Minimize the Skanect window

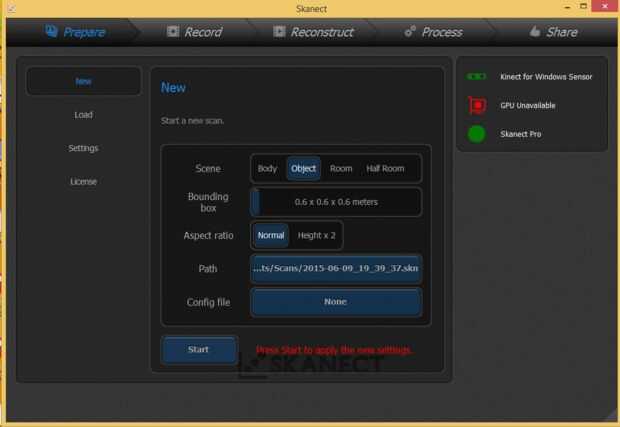pos(567,7)
